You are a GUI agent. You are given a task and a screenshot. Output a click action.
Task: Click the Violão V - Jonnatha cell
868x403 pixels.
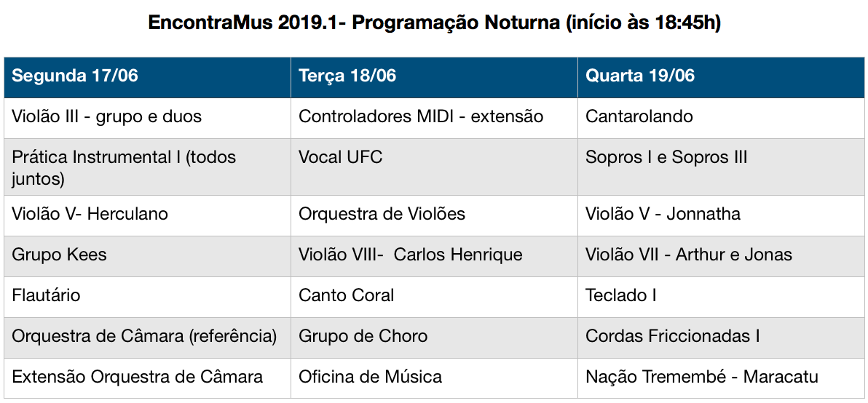(x=721, y=215)
